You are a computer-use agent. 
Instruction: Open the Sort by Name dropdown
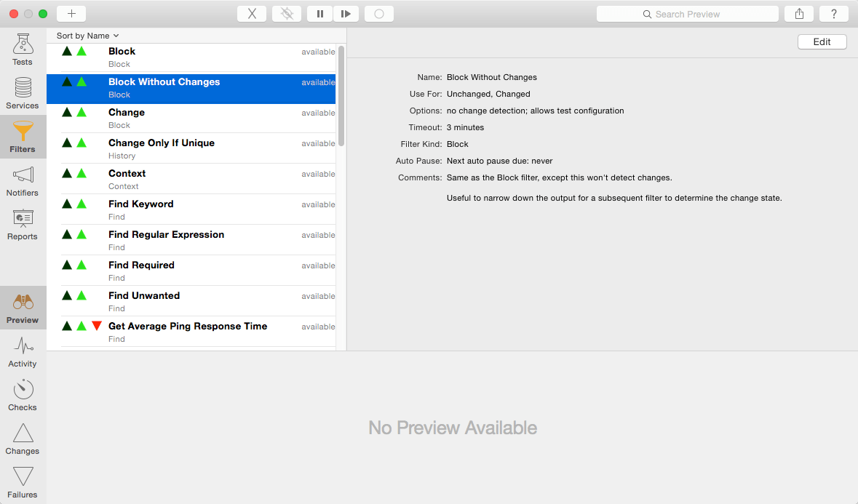87,36
